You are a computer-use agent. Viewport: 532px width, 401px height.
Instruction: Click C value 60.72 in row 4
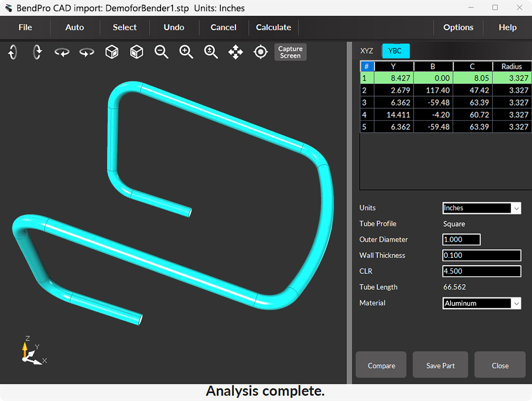(x=472, y=115)
